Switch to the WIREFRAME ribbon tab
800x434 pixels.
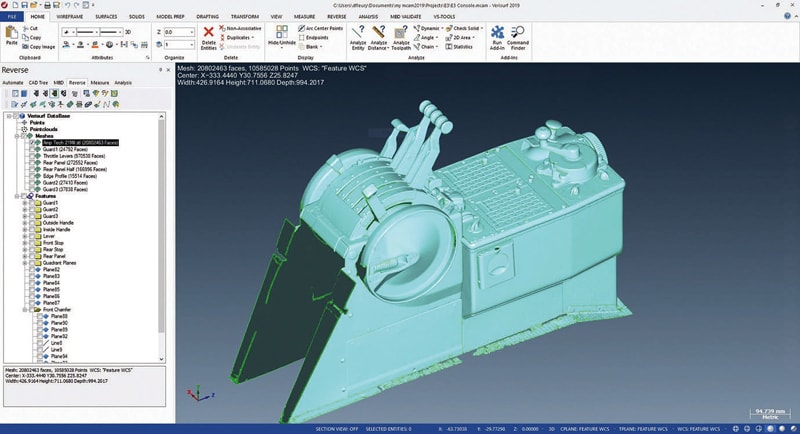tap(70, 16)
